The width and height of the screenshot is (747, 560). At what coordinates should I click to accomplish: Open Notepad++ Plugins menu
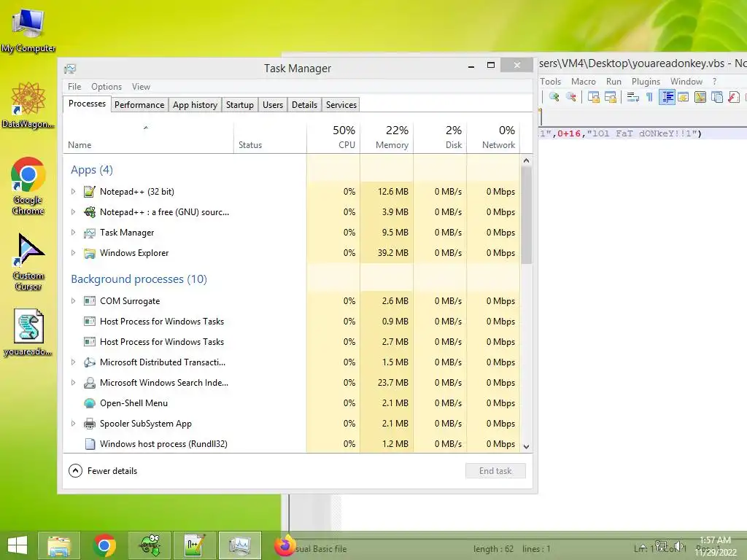(646, 82)
